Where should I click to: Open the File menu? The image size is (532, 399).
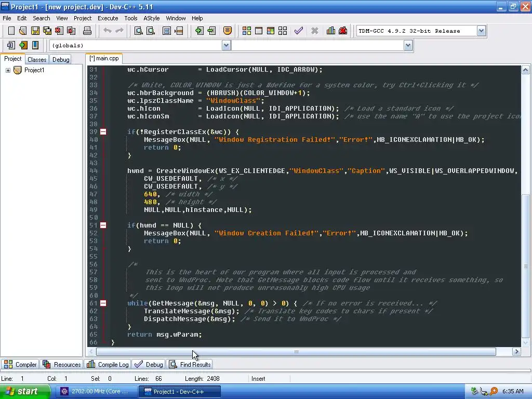pos(7,18)
